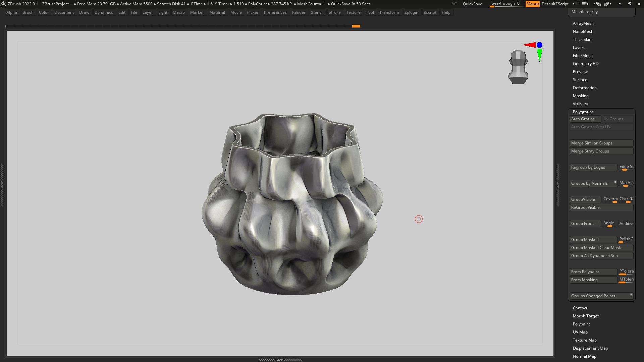
Task: Click the ZBrush logo icon
Action: (3, 4)
